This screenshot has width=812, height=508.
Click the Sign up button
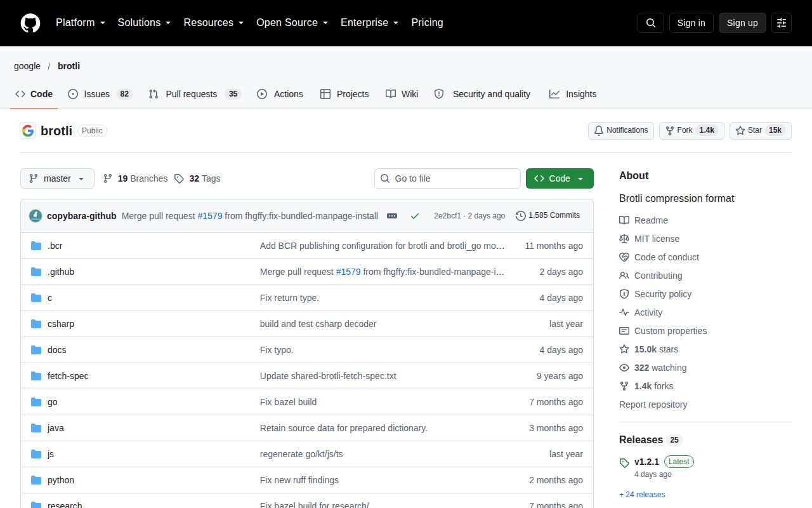742,23
